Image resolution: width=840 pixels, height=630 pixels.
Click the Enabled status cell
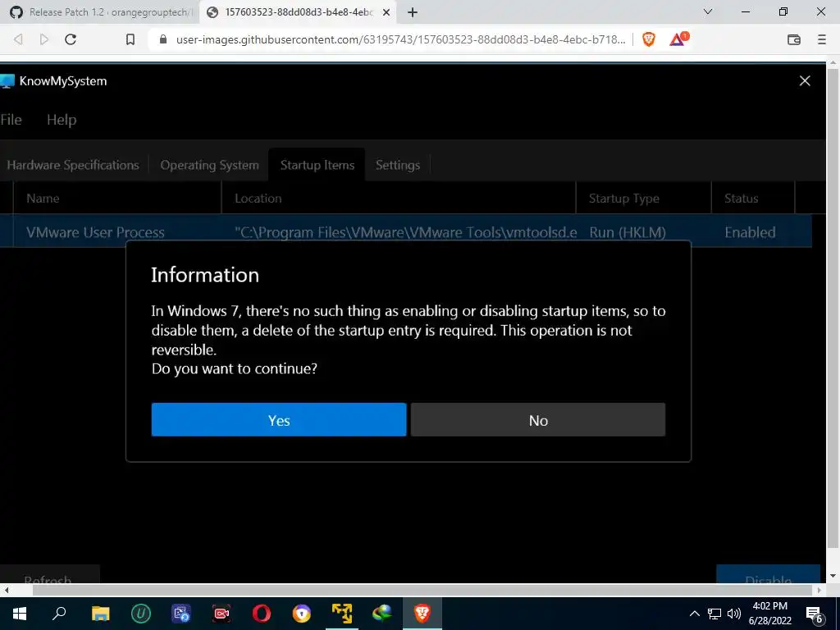[750, 232]
